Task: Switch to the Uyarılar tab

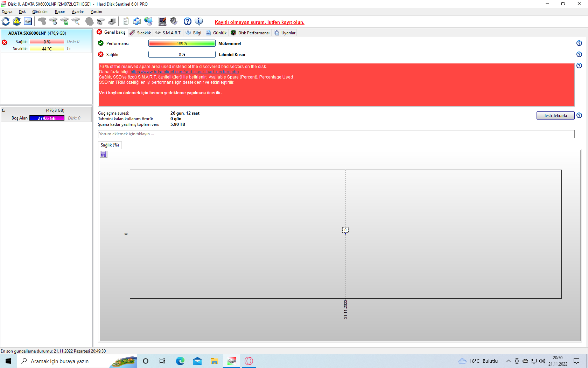Action: pyautogui.click(x=285, y=33)
